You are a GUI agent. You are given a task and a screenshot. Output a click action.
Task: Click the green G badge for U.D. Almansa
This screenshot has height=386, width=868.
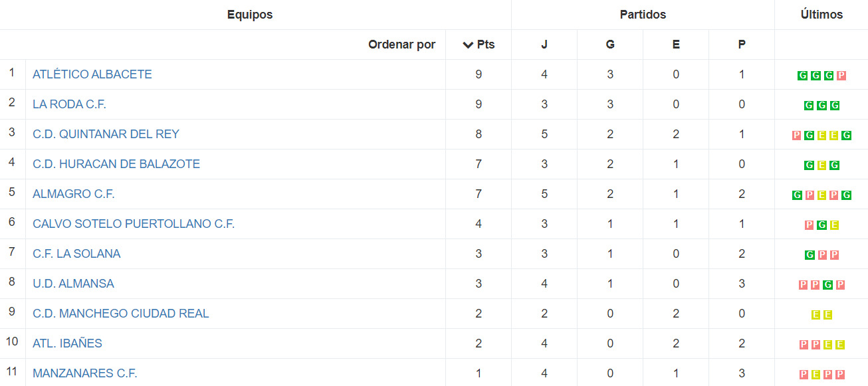(828, 285)
